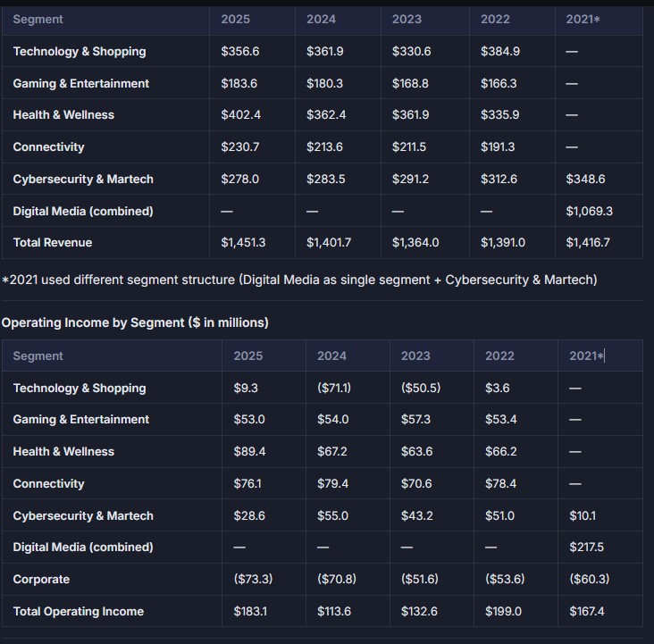
Task: Select Gaming & Entertainment revenue $183.6
Action: click(239, 83)
